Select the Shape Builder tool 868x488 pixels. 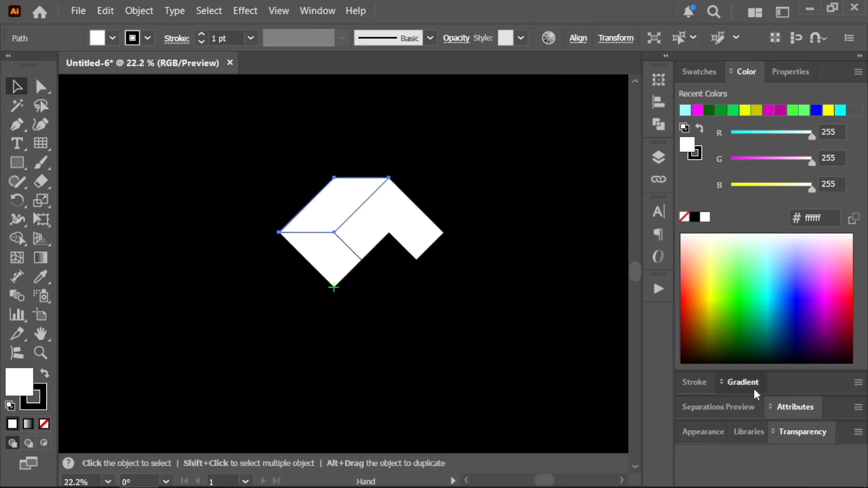click(17, 238)
